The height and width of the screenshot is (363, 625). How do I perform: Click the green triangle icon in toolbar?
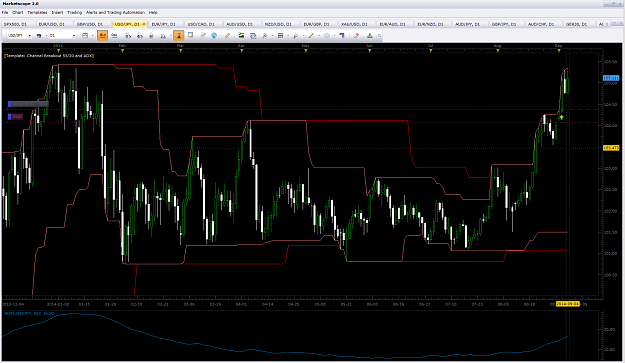pos(369,35)
